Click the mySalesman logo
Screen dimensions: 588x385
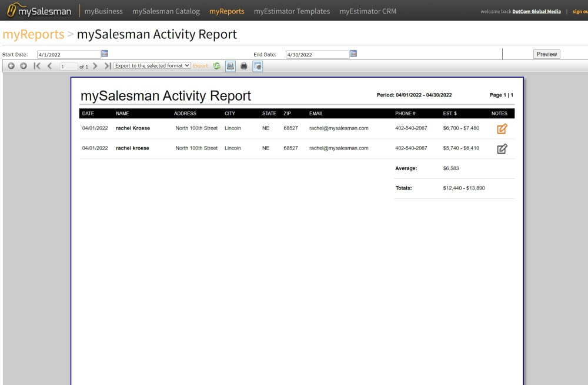click(x=39, y=11)
